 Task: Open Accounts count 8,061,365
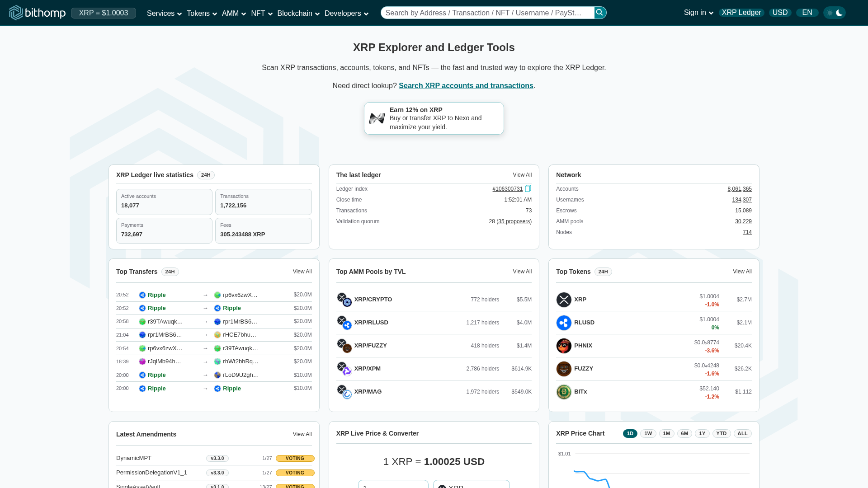(740, 189)
